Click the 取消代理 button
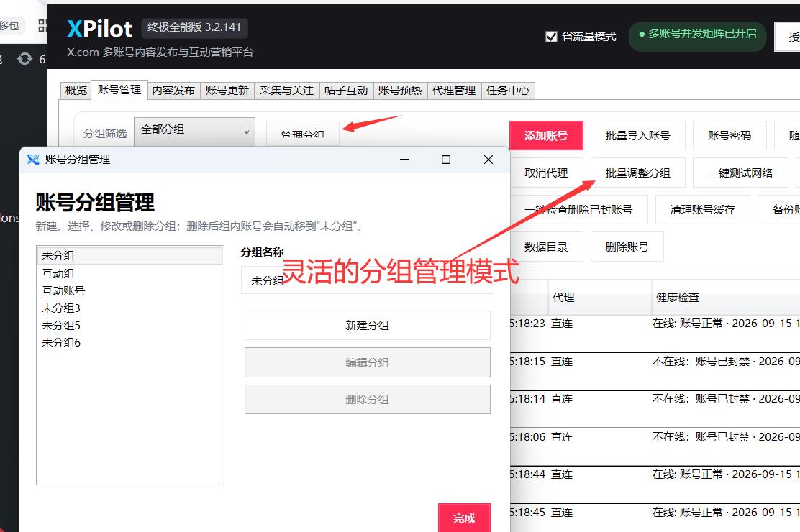Image resolution: width=800 pixels, height=532 pixels. click(x=546, y=173)
